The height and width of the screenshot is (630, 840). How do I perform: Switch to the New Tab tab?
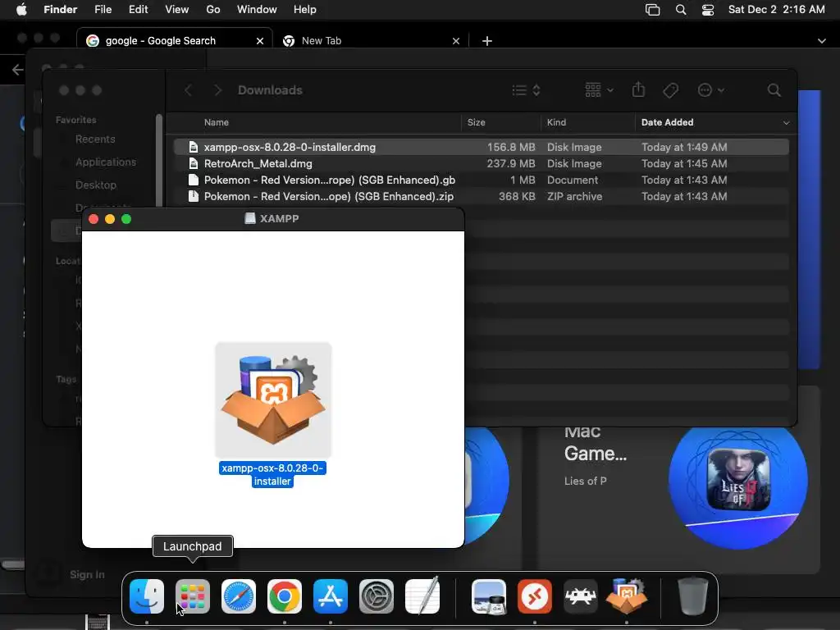tap(370, 41)
